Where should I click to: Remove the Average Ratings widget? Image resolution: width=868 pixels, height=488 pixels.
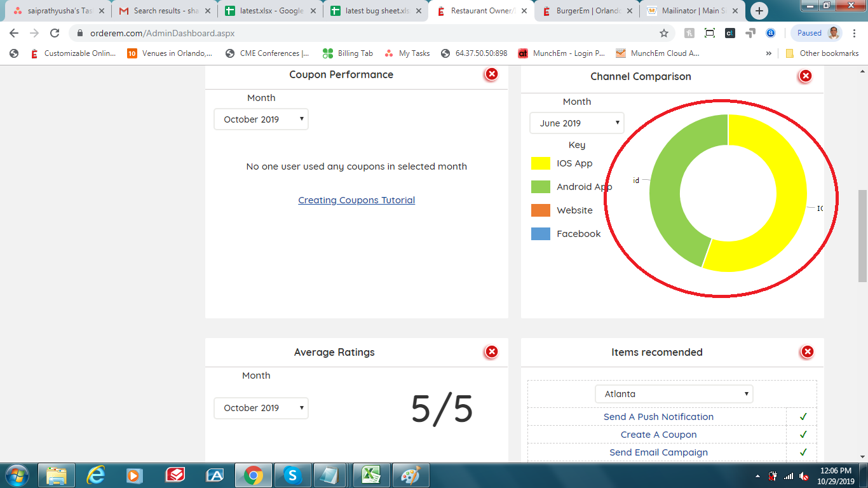[x=491, y=352]
